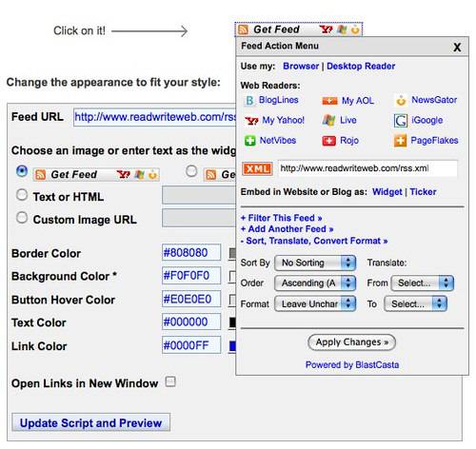This screenshot has width=476, height=449.
Task: Expand Add Another Feed section
Action: pyautogui.click(x=287, y=229)
